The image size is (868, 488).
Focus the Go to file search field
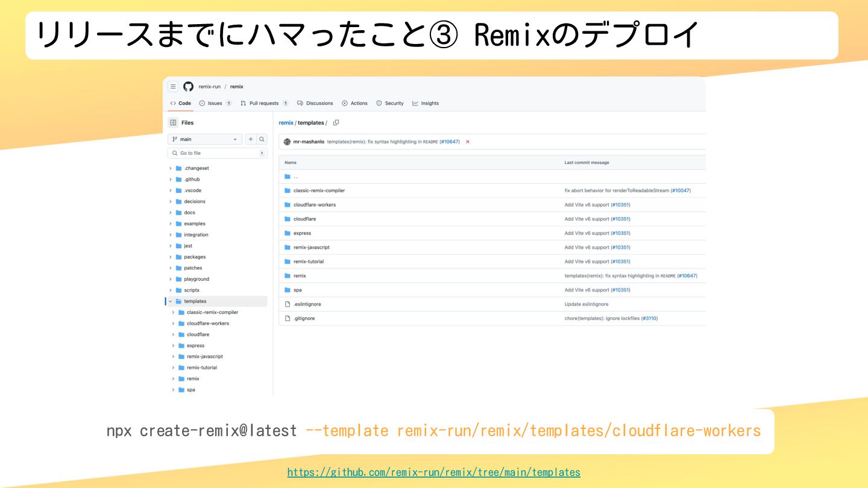click(217, 153)
